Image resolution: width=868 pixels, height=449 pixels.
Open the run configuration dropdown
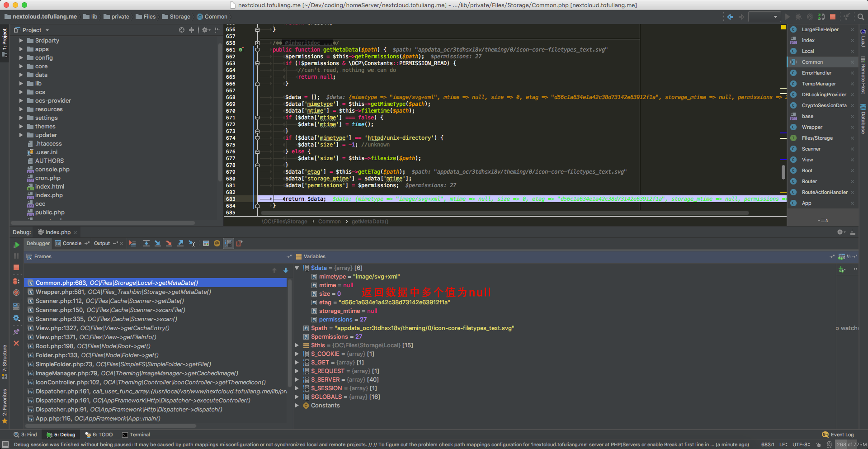pyautogui.click(x=764, y=17)
